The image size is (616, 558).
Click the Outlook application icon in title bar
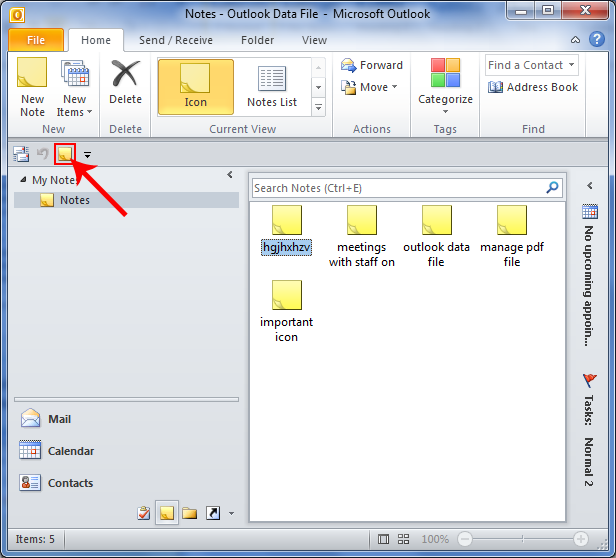(17, 15)
